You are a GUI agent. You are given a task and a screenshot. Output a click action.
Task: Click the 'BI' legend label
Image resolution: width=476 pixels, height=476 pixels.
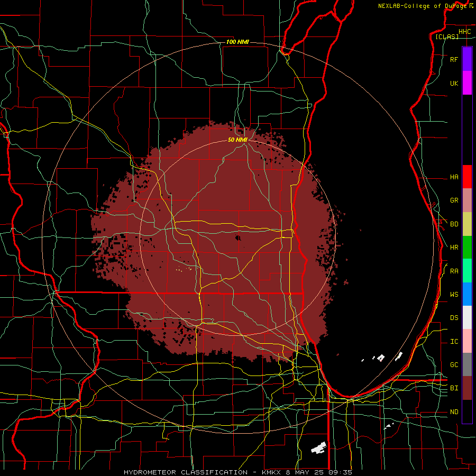[x=454, y=388]
